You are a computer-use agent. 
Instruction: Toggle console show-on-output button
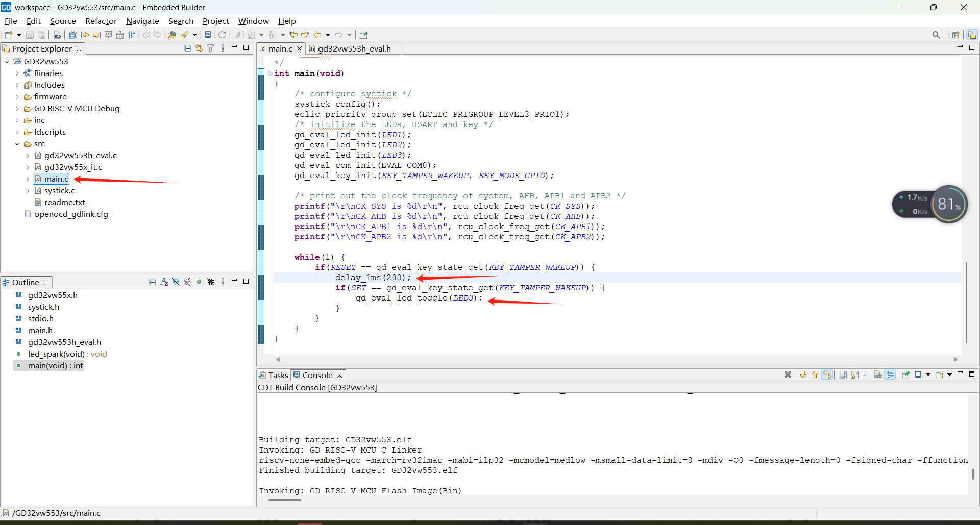pos(890,375)
